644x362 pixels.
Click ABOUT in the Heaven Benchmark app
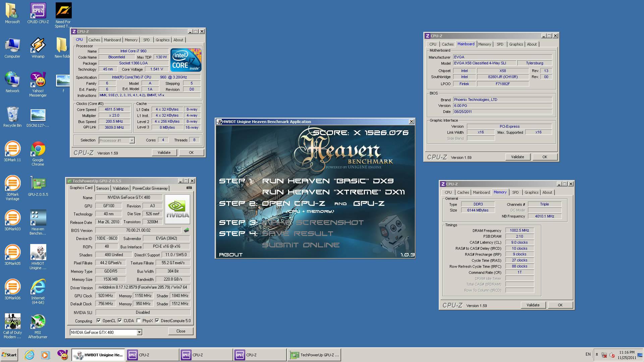click(x=231, y=255)
